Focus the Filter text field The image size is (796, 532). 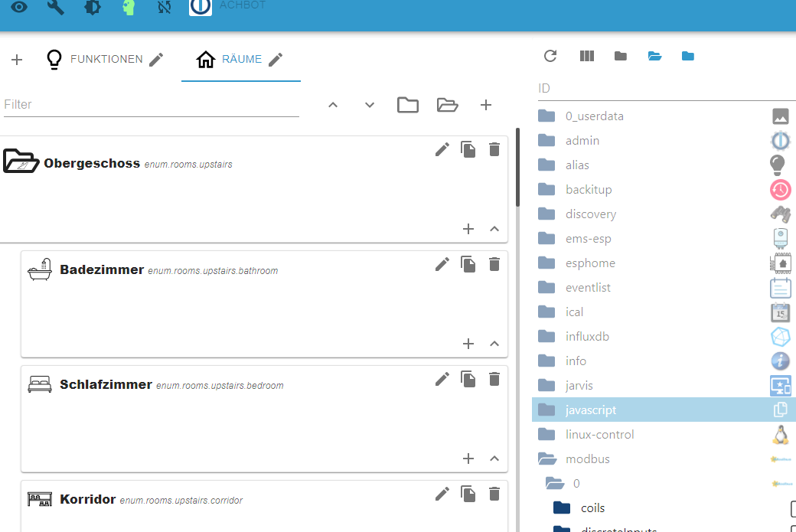coord(152,105)
